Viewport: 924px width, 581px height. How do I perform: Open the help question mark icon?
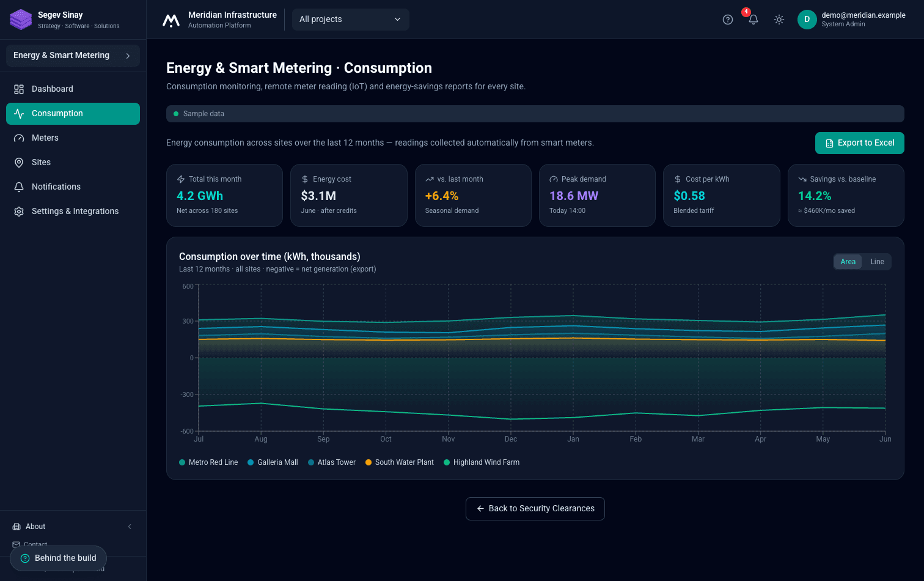pyautogui.click(x=728, y=20)
